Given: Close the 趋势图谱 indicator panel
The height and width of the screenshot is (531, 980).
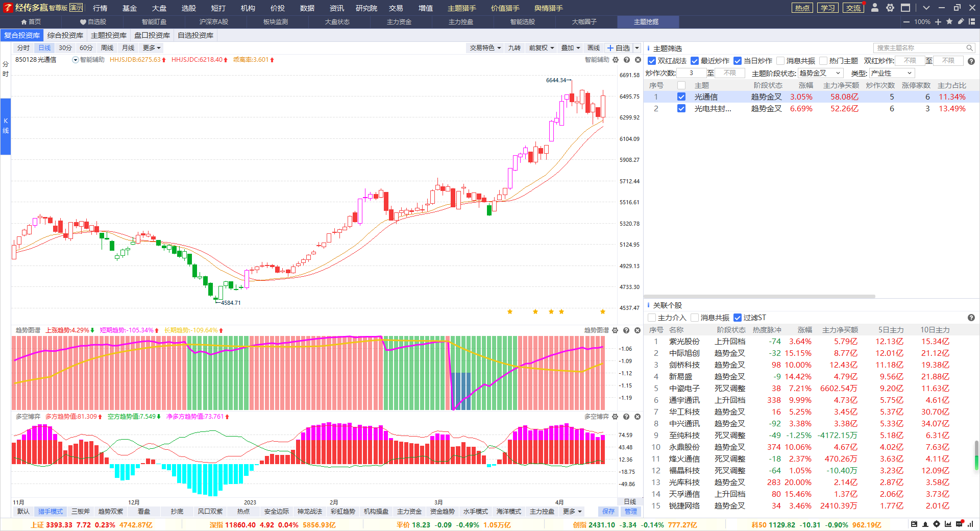Looking at the screenshot, I should click(x=638, y=330).
